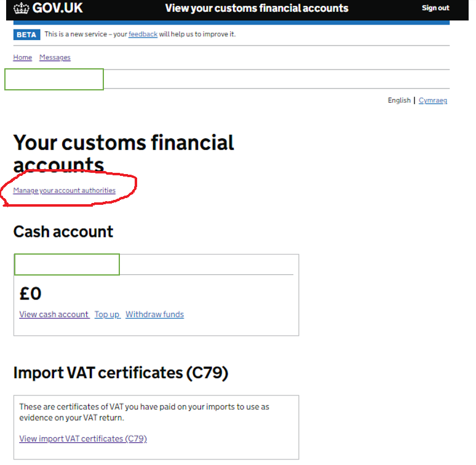Viewport: 476px width, 465px height.
Task: Open Manage your account authorities
Action: tap(65, 191)
